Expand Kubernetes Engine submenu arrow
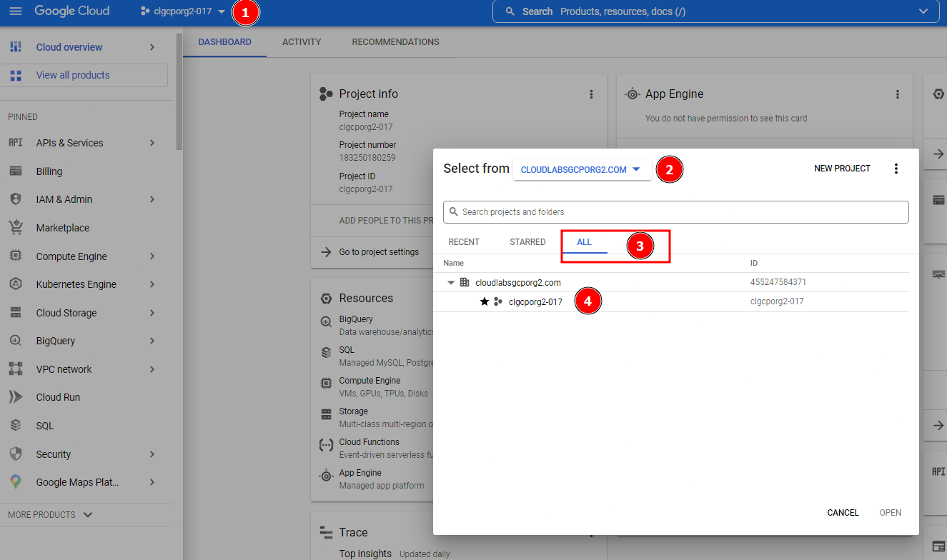The width and height of the screenshot is (947, 560). click(x=152, y=284)
